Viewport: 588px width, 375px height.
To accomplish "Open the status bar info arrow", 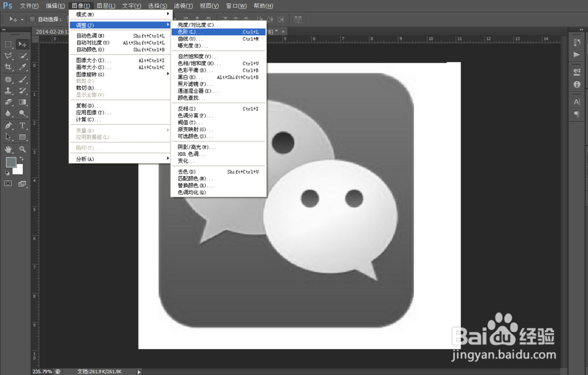I will (139, 372).
